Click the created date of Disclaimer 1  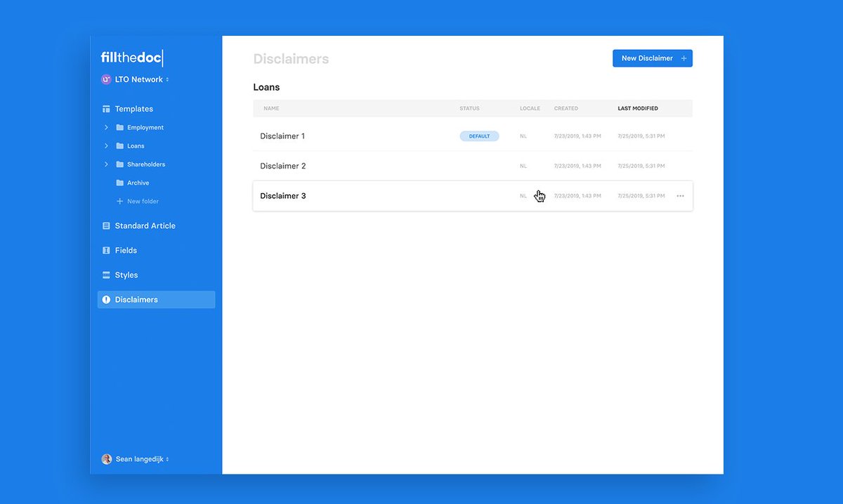tap(577, 136)
